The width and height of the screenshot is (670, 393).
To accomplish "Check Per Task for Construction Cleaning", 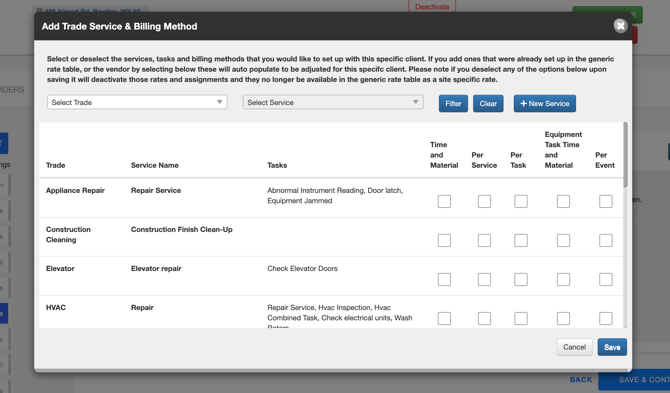I will click(x=520, y=240).
